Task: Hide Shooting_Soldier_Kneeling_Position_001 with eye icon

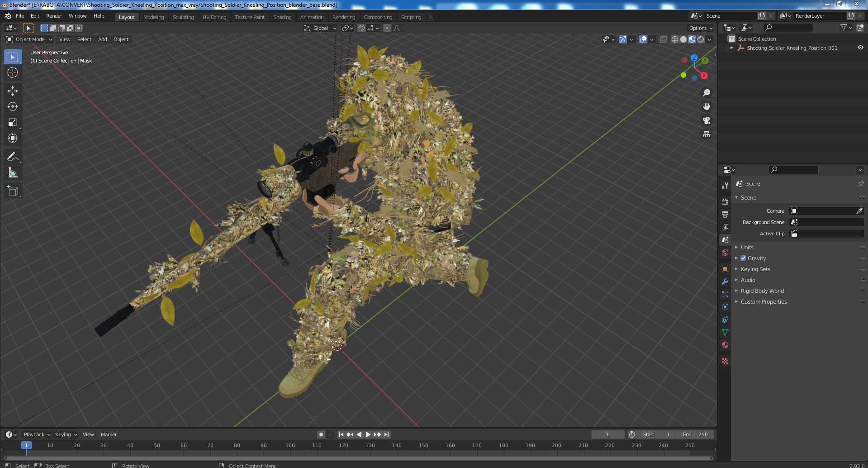Action: (x=860, y=48)
